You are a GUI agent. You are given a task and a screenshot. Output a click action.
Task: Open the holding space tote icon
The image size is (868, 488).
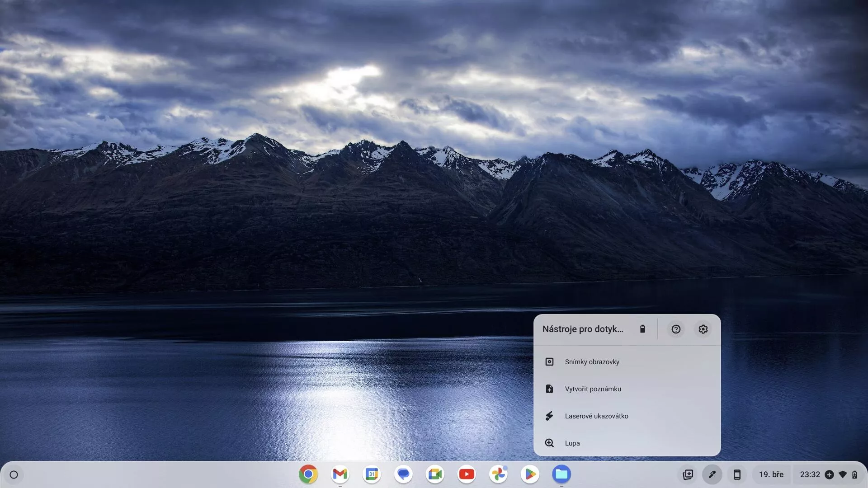click(x=688, y=474)
